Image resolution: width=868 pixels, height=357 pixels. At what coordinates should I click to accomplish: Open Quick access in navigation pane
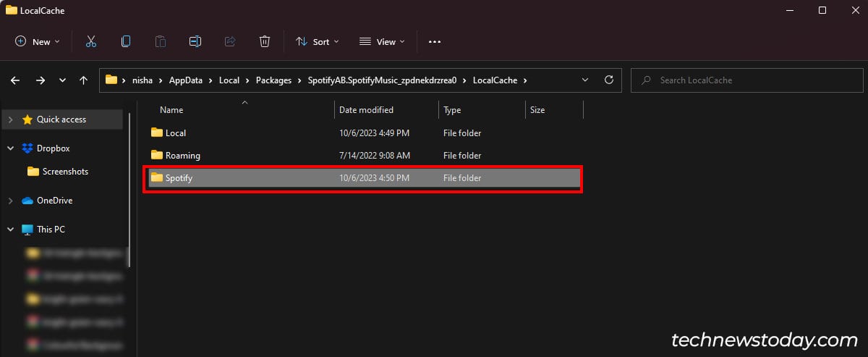pos(61,119)
